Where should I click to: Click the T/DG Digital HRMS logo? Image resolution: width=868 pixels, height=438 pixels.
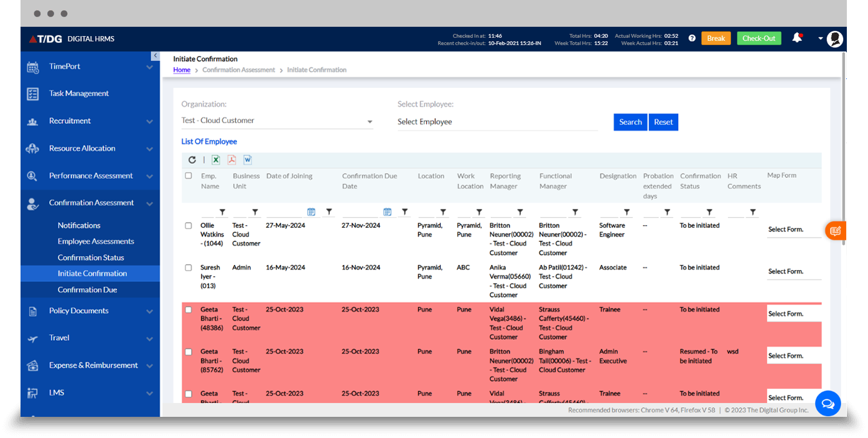click(72, 39)
